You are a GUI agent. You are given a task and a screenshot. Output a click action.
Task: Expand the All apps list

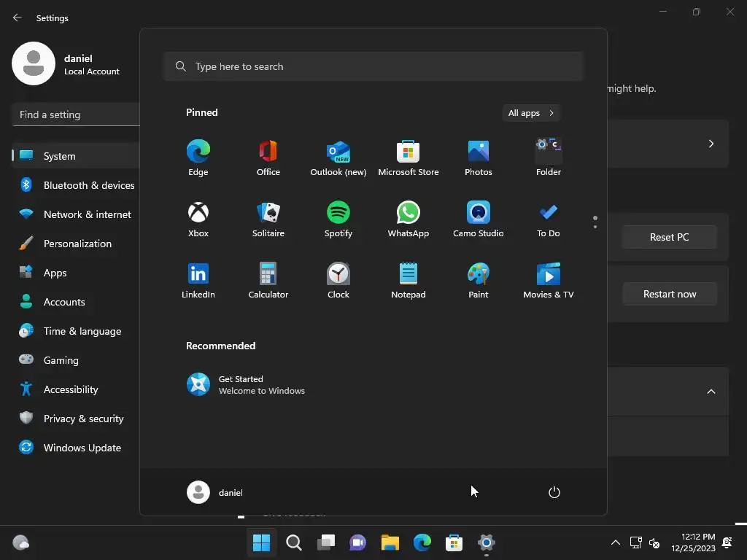pyautogui.click(x=531, y=113)
